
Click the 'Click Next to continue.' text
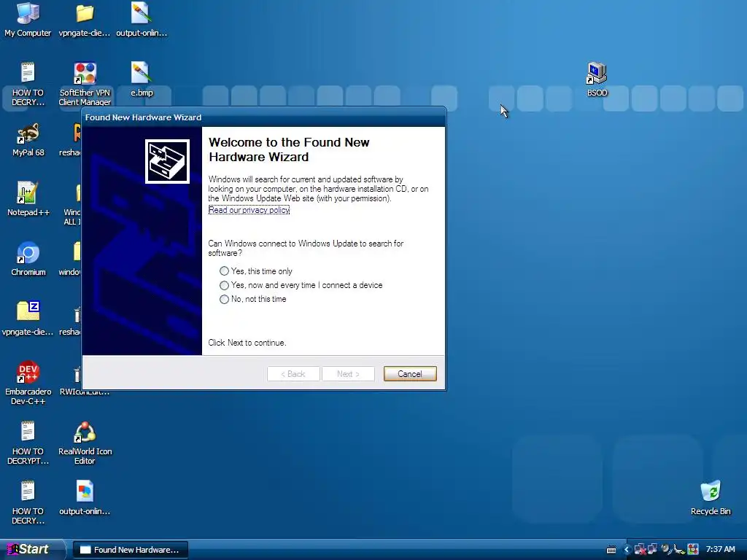tap(247, 343)
